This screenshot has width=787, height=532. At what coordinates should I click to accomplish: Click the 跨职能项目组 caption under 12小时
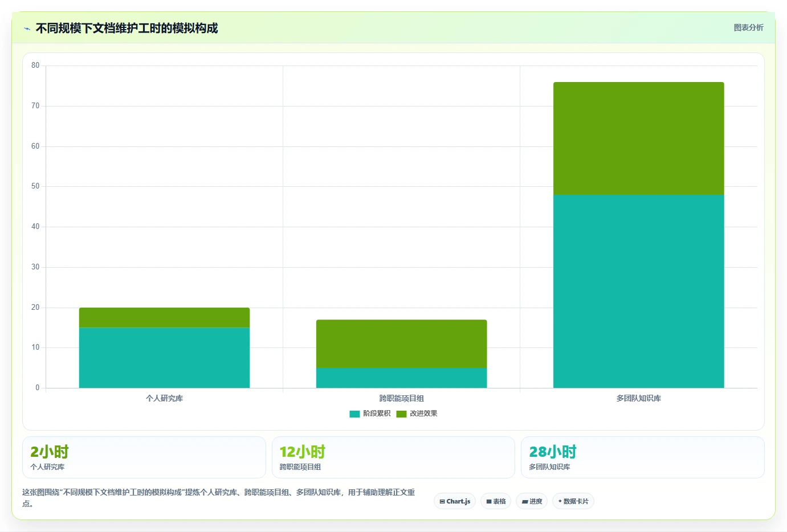tap(300, 466)
